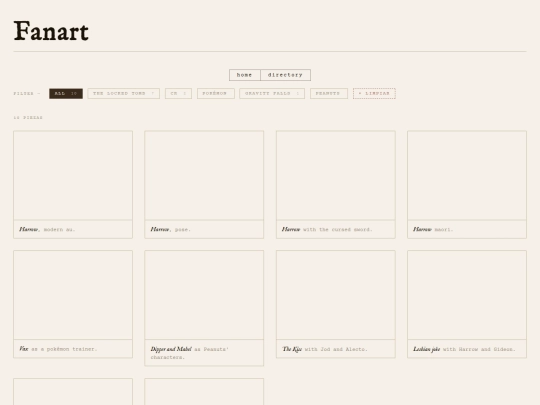The height and width of the screenshot is (405, 540).
Task: Click 'The Kiss with Jod and Alecto.' caption
Action: tap(325, 349)
